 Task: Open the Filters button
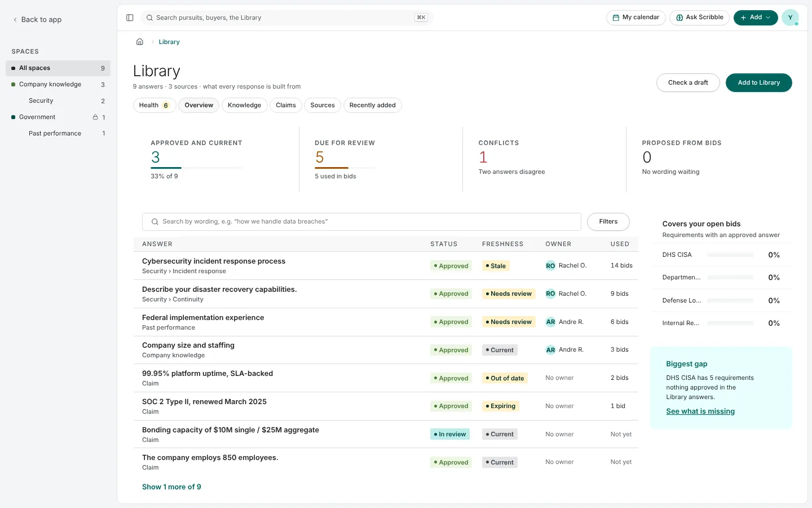(608, 222)
